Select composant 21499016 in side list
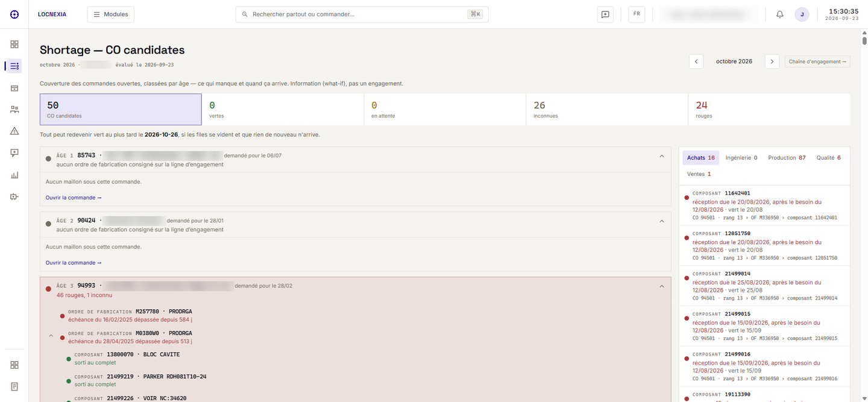 [x=764, y=366]
